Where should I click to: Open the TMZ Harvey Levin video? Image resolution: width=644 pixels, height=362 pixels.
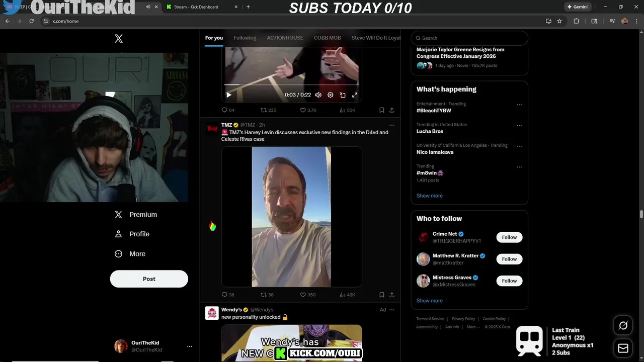[291, 217]
